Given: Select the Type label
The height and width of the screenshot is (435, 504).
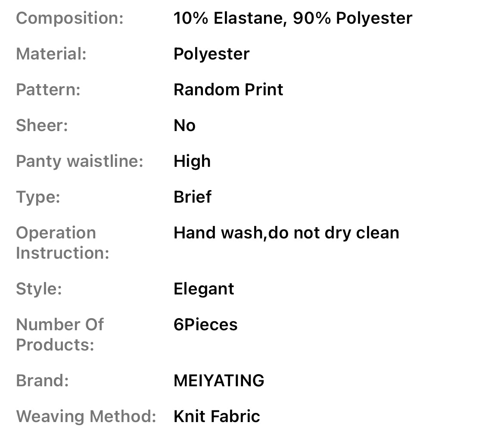Looking at the screenshot, I should (x=38, y=197).
